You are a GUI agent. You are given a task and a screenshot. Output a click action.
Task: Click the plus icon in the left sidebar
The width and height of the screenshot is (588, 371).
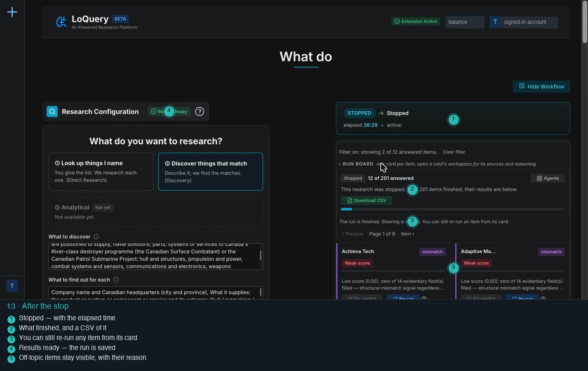12,12
